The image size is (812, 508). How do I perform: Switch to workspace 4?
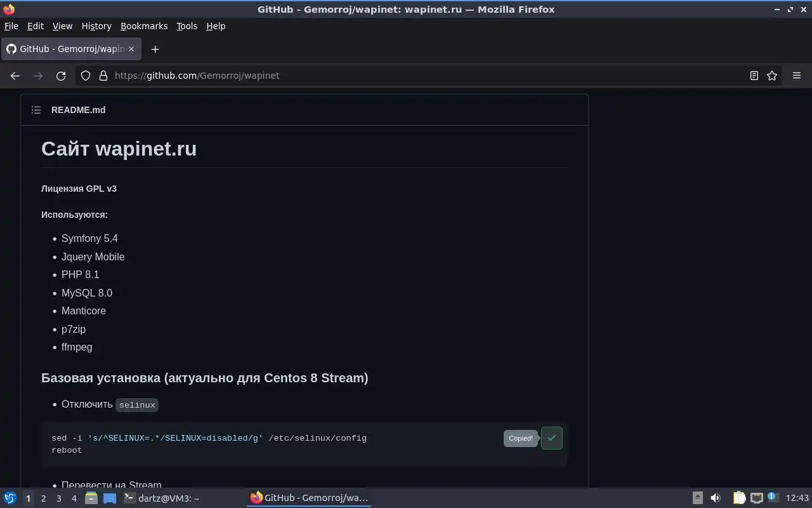point(74,498)
